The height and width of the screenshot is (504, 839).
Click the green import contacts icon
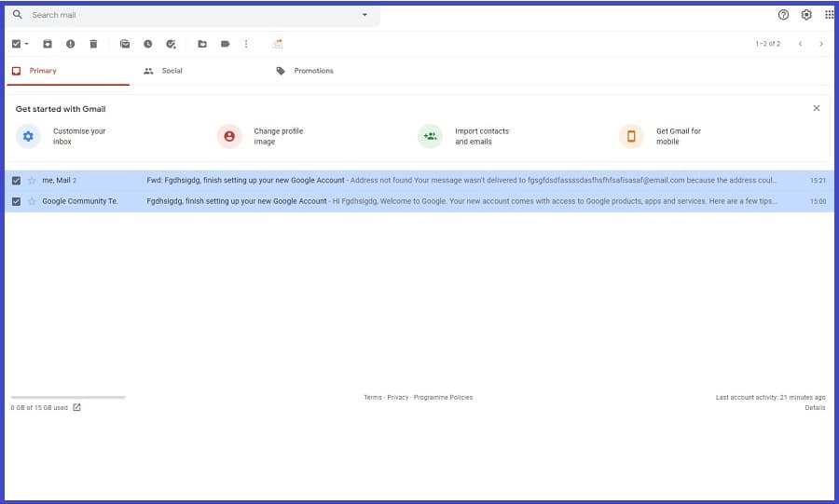coord(430,136)
